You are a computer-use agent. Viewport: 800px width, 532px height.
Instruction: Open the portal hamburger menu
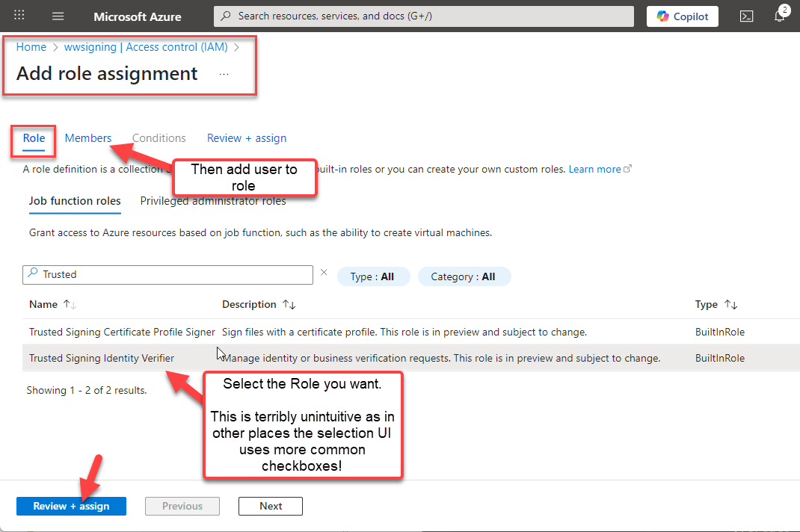click(x=58, y=16)
